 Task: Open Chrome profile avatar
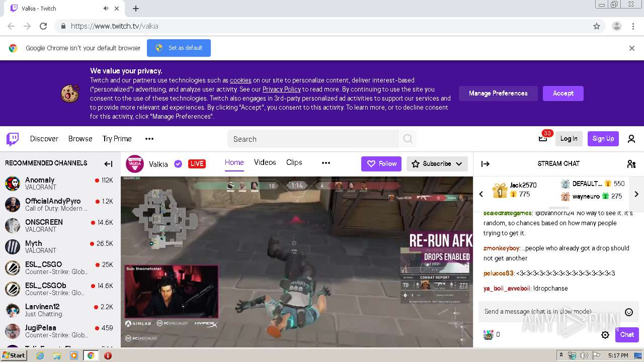click(x=616, y=26)
